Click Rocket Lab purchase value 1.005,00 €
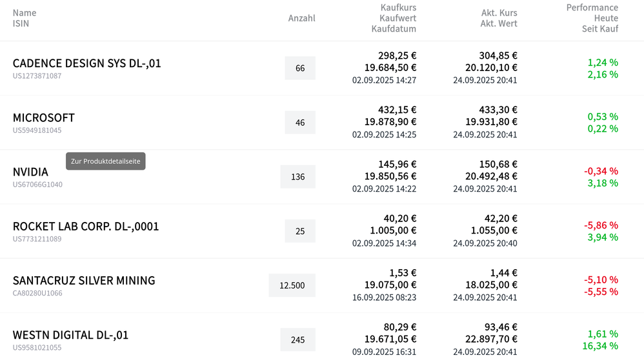 393,230
